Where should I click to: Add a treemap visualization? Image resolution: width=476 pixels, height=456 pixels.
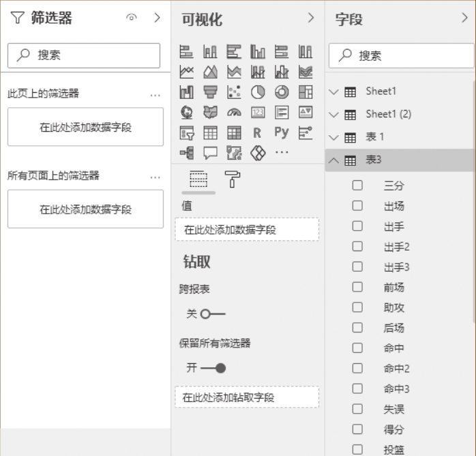pyautogui.click(x=306, y=92)
